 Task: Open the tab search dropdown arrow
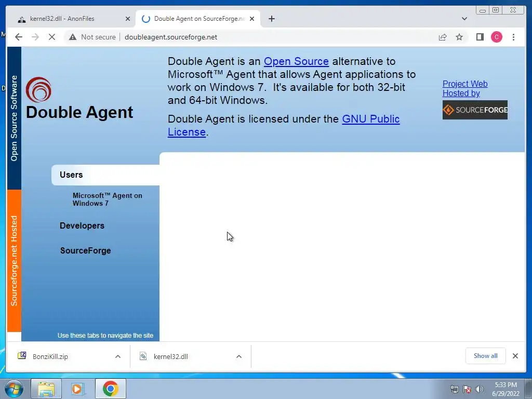tap(464, 19)
